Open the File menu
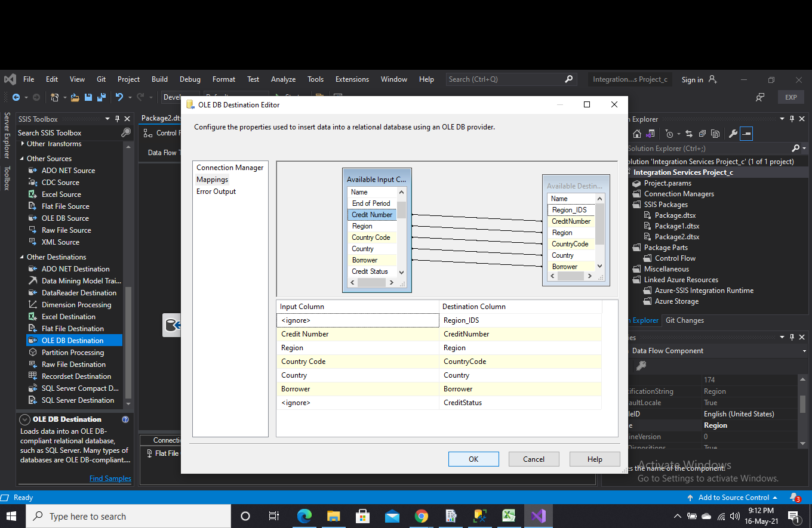 pyautogui.click(x=29, y=79)
